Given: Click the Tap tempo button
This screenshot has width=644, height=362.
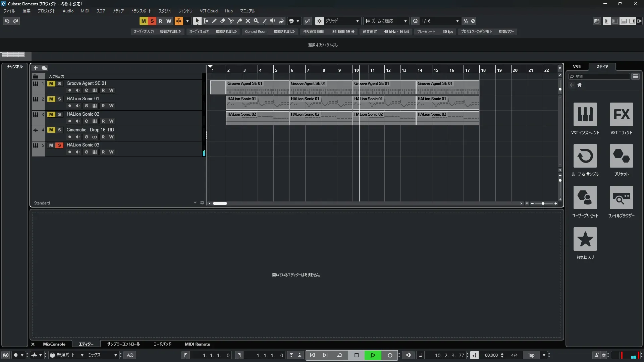Looking at the screenshot, I should click(x=531, y=355).
